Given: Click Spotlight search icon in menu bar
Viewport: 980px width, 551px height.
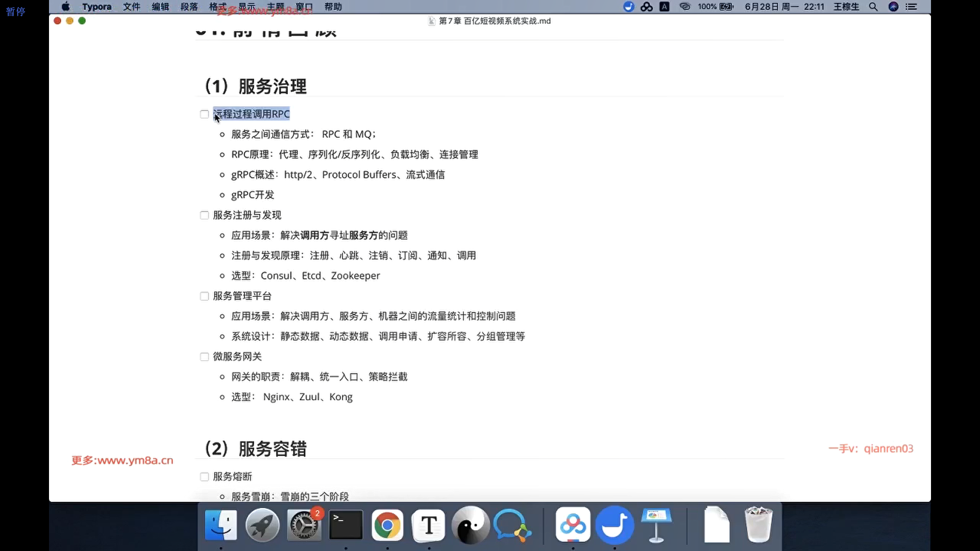Looking at the screenshot, I should (873, 7).
